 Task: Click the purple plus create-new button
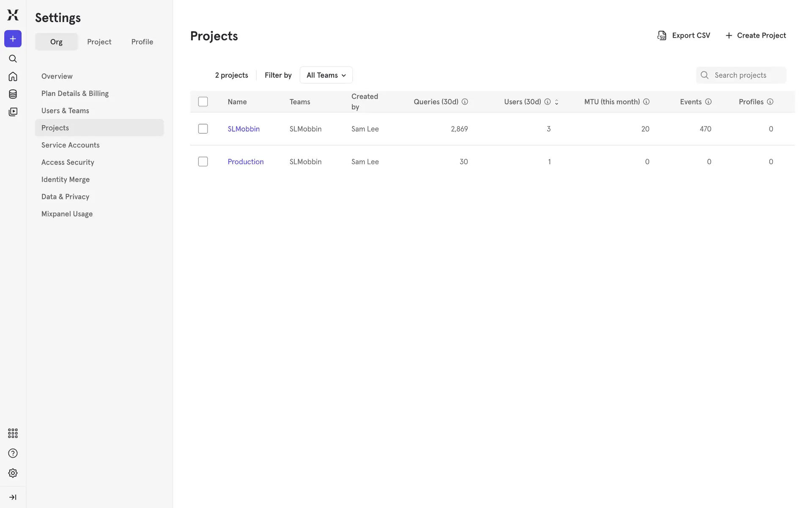tap(13, 39)
